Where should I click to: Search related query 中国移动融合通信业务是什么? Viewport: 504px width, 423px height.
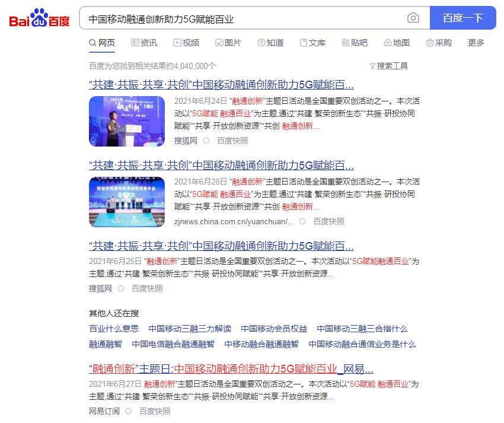coord(362,344)
